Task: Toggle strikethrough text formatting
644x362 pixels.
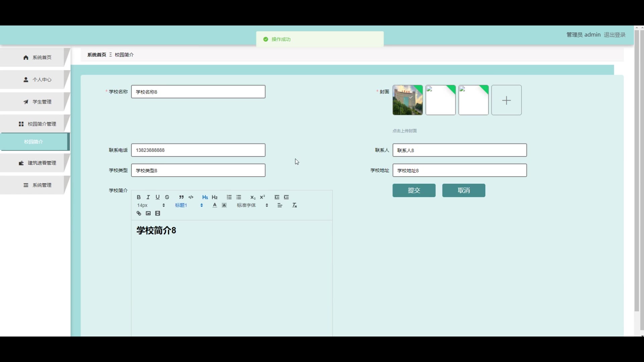Action: (x=167, y=197)
